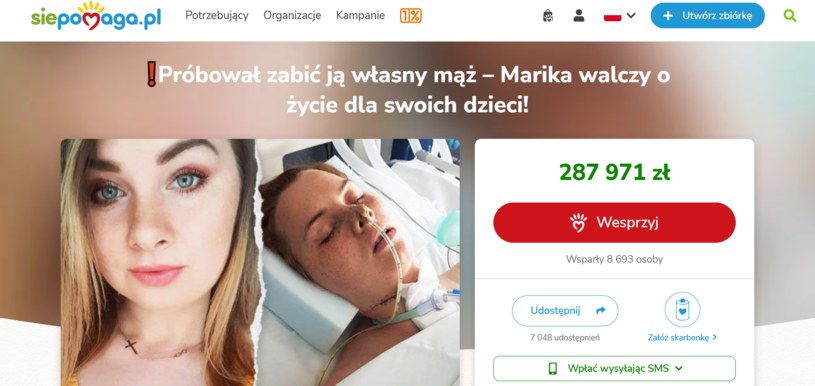Screen dimensions: 815x386
Task: Open the portrait photo on left
Action: [x=160, y=262]
